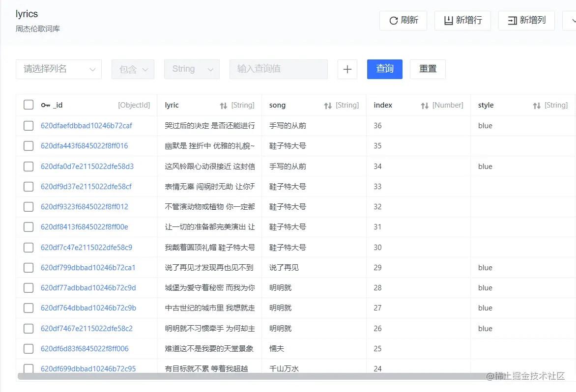
Task: Check the first row's checkbox
Action: coord(28,125)
